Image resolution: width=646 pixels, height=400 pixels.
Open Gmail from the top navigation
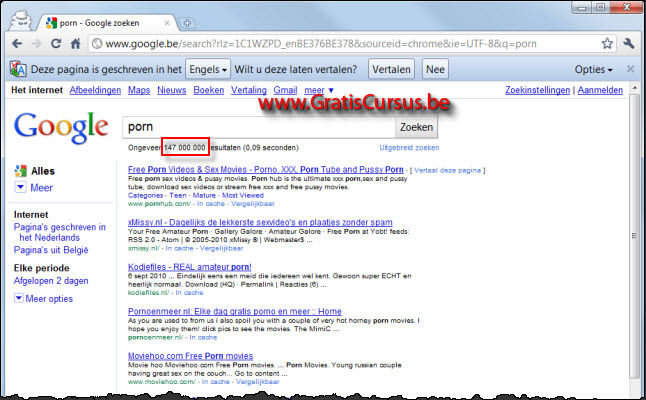pyautogui.click(x=285, y=90)
